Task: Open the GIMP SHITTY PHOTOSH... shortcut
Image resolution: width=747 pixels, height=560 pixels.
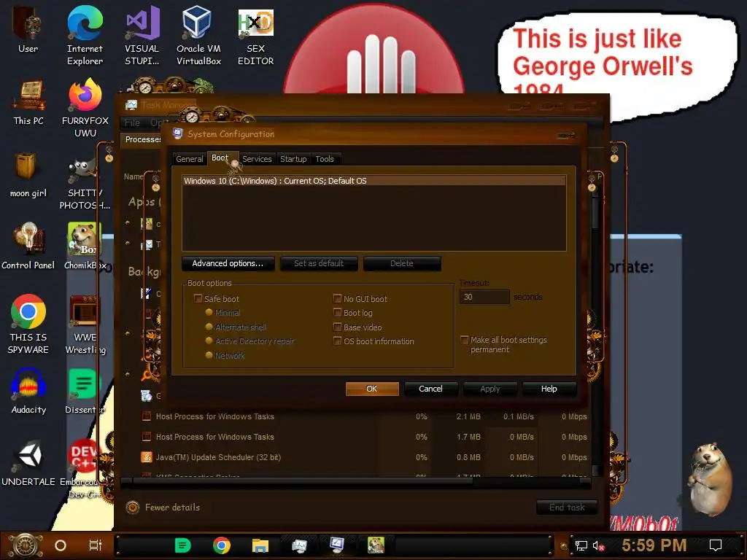Action: point(85,183)
